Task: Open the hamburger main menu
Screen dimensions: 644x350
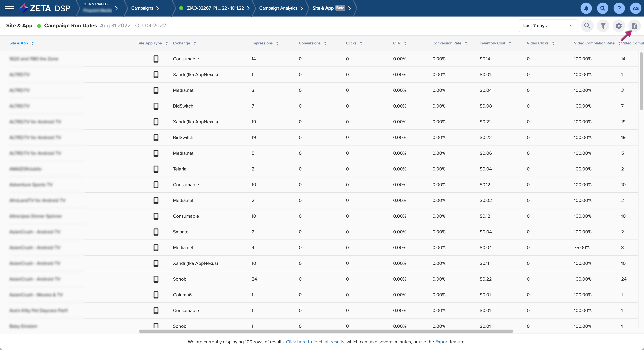Action: point(9,8)
